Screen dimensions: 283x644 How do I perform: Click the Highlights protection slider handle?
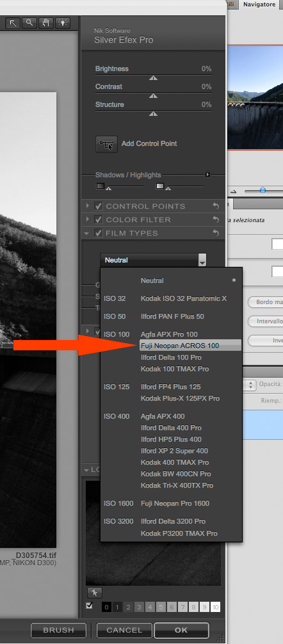168,188
